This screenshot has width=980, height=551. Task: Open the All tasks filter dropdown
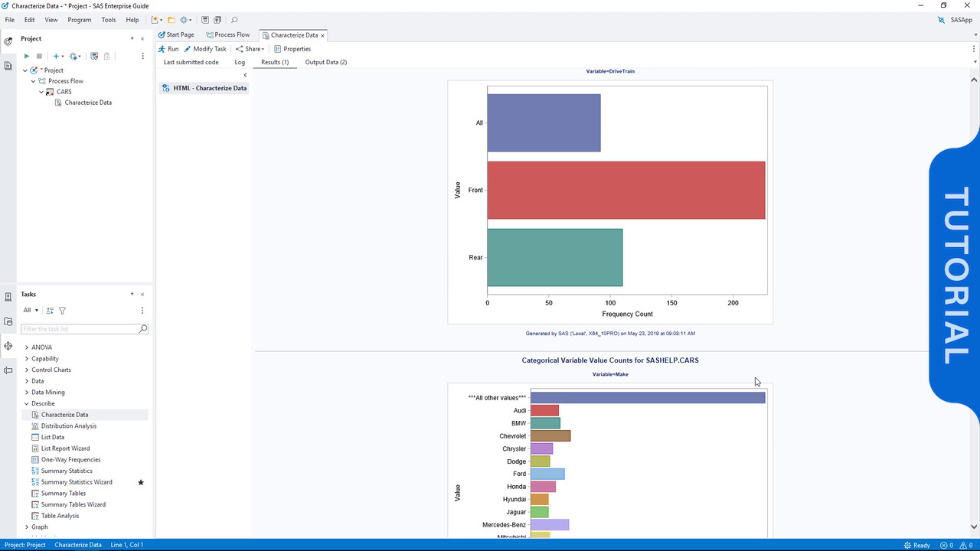tap(31, 311)
